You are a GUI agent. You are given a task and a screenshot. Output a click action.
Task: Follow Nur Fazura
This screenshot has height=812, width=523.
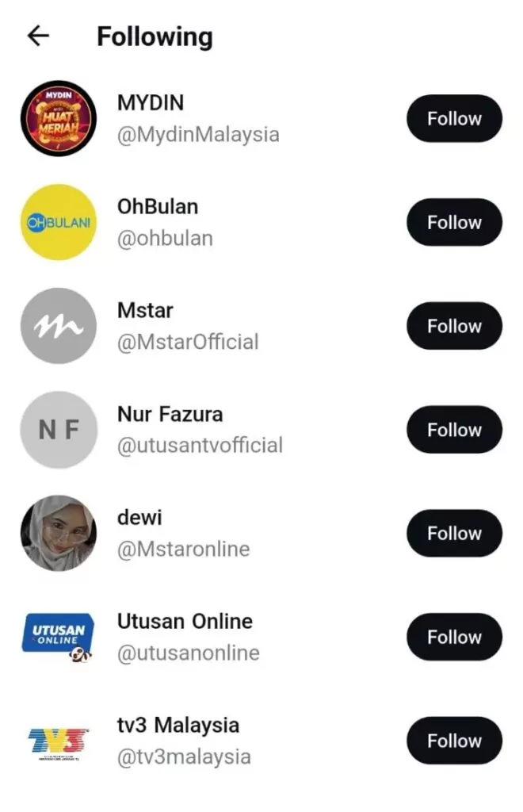pos(454,430)
